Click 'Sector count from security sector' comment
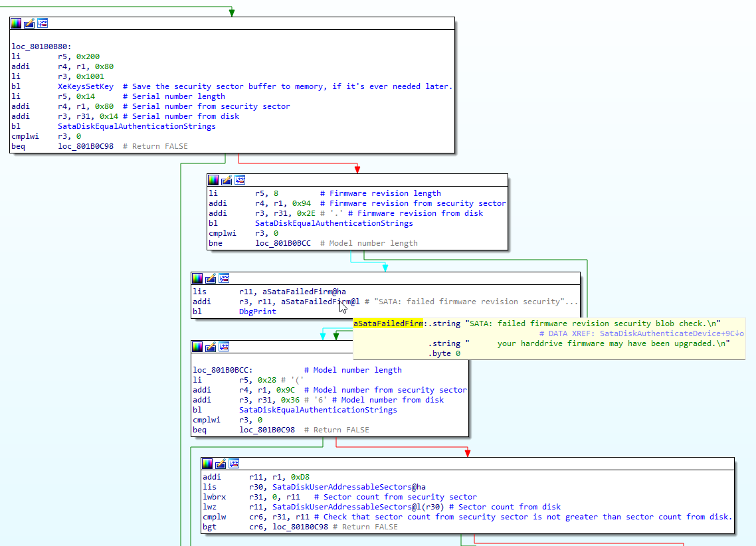 click(x=395, y=498)
